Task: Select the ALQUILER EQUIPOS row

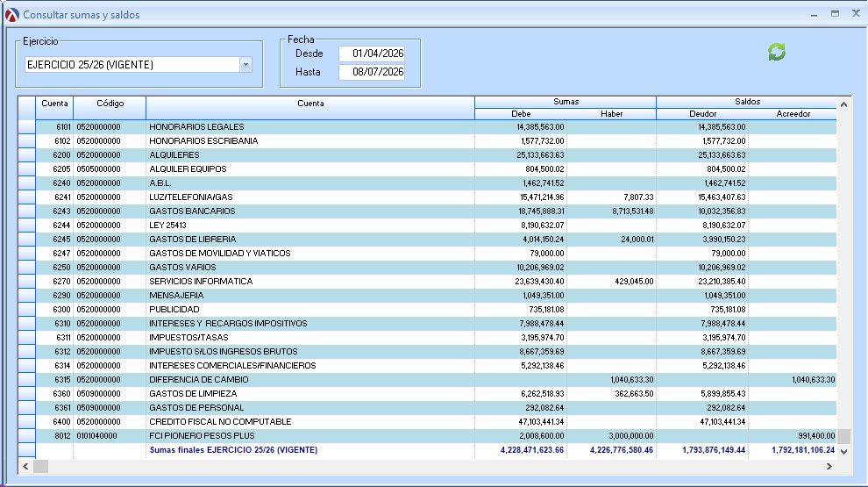Action: [427, 169]
